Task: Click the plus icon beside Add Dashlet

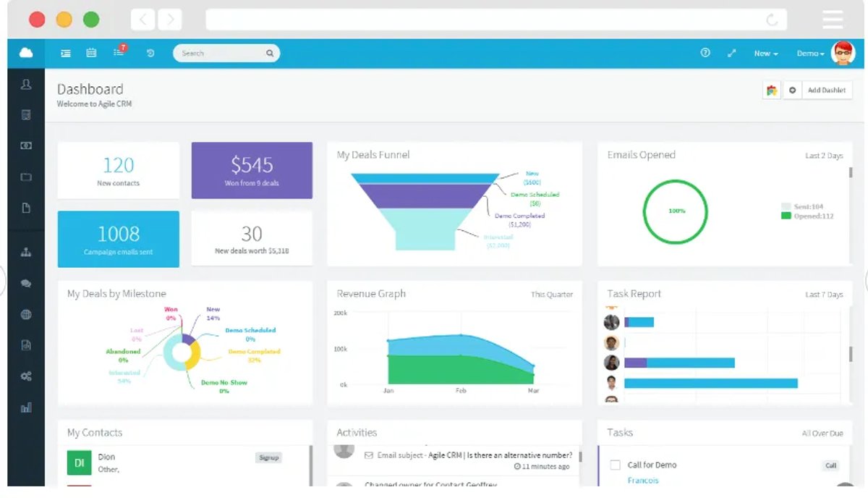Action: [792, 90]
